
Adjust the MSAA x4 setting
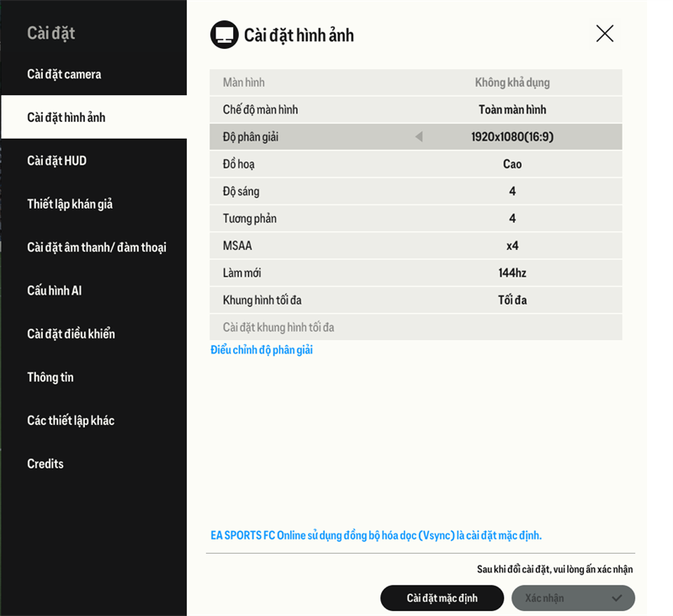511,246
